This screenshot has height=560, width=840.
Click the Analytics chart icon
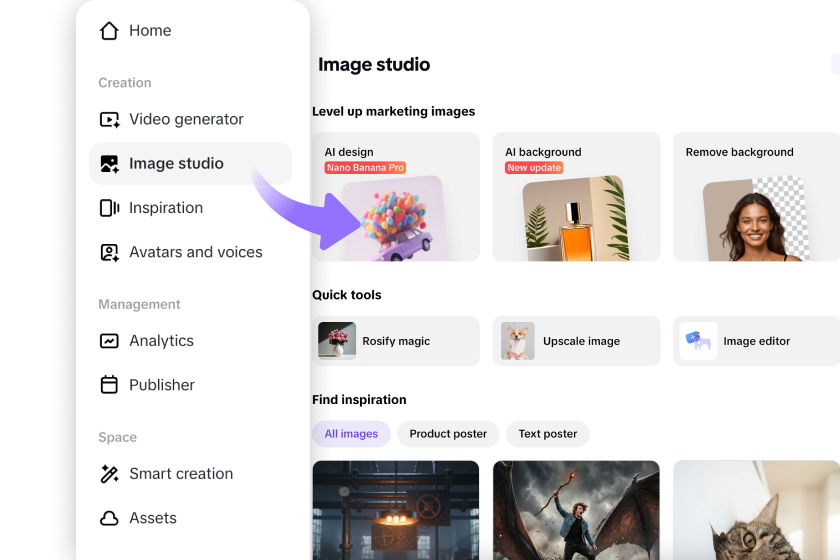(109, 341)
